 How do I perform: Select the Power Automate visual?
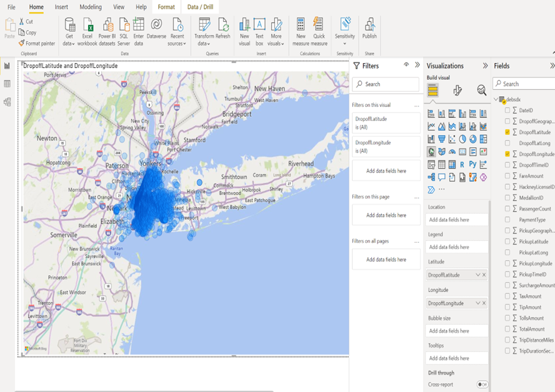coord(431,190)
